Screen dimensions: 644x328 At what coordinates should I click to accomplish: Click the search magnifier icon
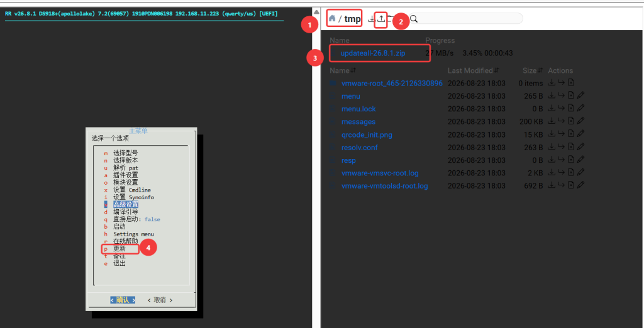[414, 18]
